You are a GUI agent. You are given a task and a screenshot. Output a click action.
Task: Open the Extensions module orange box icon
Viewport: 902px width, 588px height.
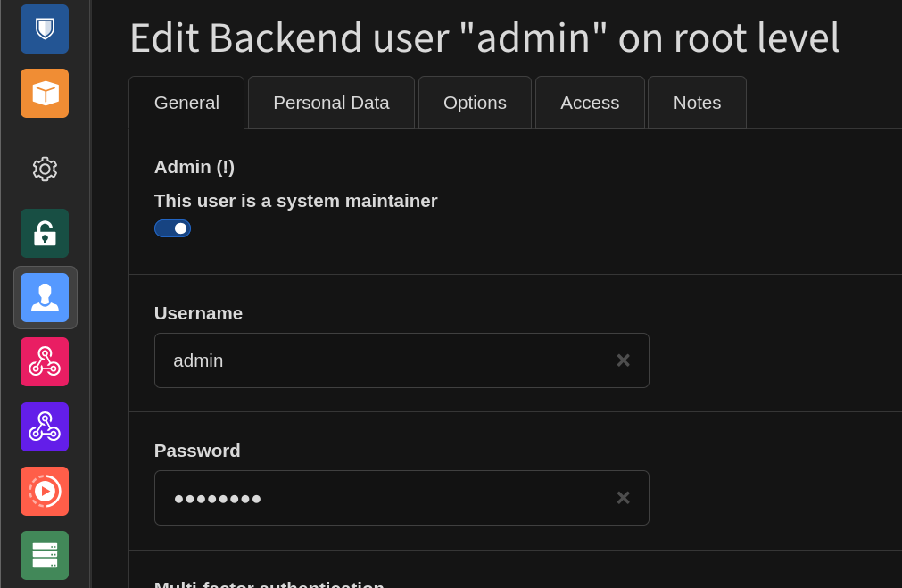pos(45,93)
